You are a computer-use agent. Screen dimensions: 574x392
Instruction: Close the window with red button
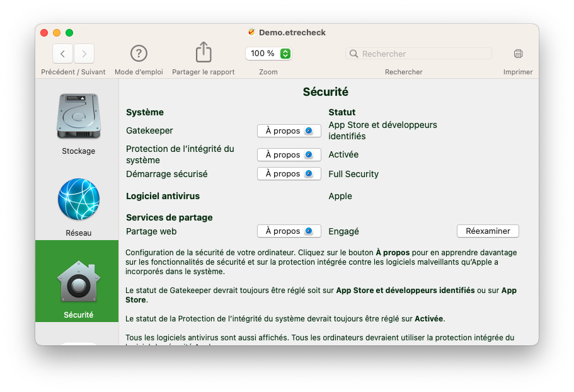pos(44,33)
